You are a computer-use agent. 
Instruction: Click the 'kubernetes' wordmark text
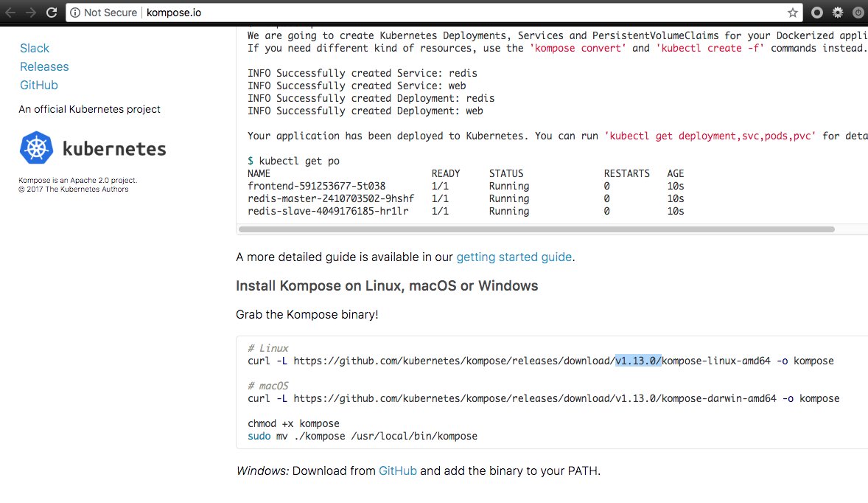[114, 148]
